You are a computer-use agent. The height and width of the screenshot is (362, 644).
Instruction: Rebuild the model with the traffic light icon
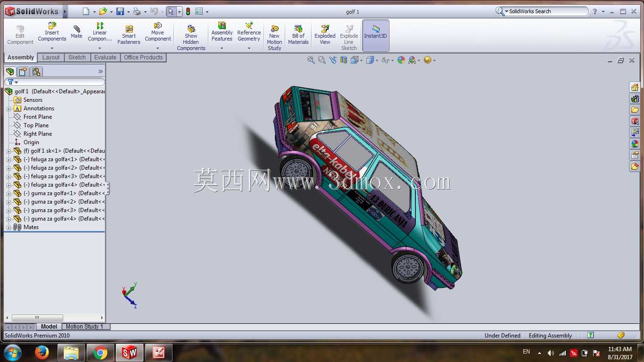(188, 11)
